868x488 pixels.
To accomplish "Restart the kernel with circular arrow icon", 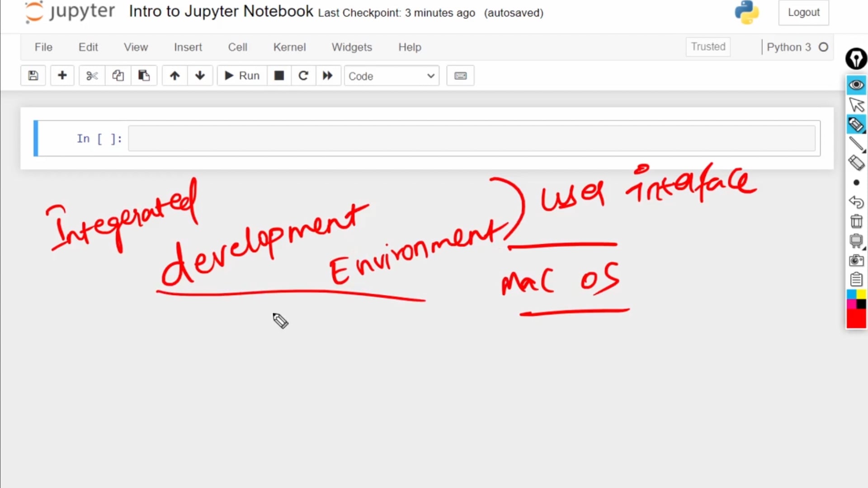I will [303, 75].
